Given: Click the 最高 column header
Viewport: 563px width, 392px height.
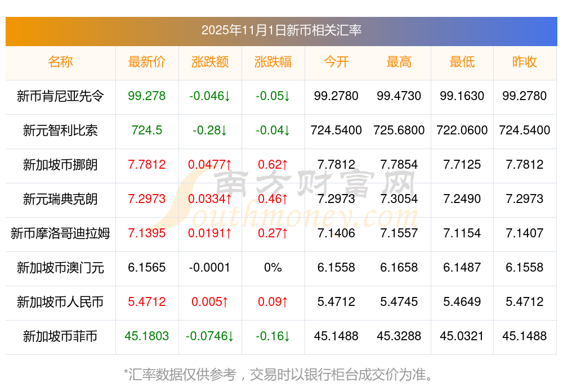Looking at the screenshot, I should 399,62.
